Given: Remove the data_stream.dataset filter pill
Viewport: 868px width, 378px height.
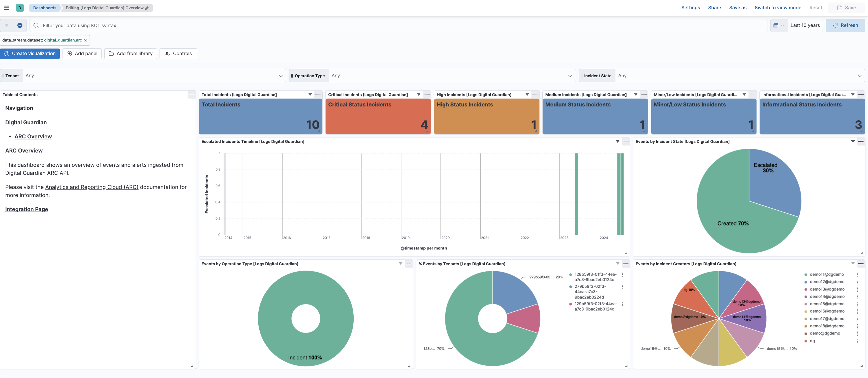Looking at the screenshot, I should (85, 40).
